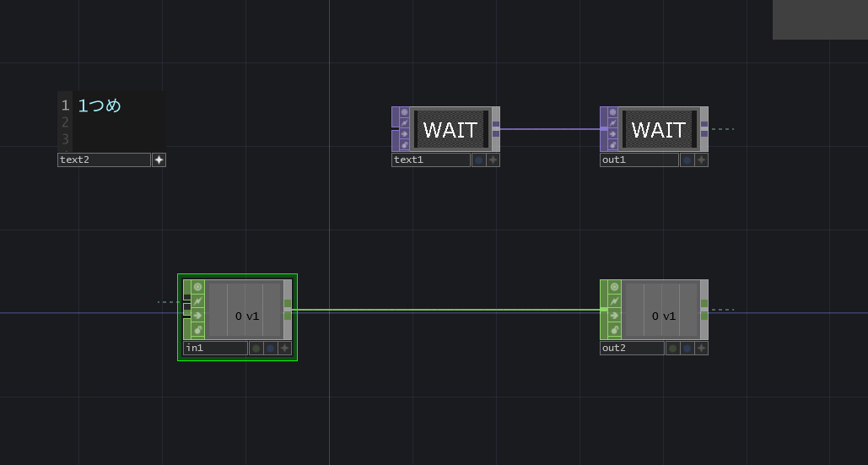The image size is (868, 465).
Task: Click the viewer flag icon on in1
Action: coord(198,287)
